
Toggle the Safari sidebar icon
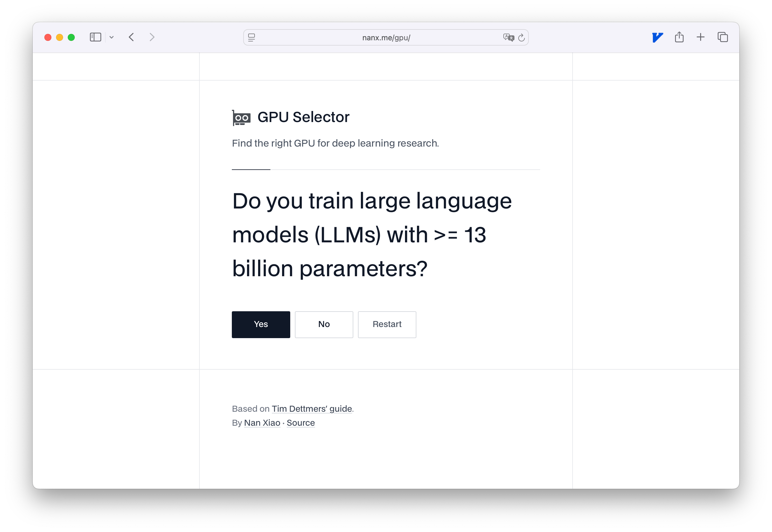[x=95, y=37]
